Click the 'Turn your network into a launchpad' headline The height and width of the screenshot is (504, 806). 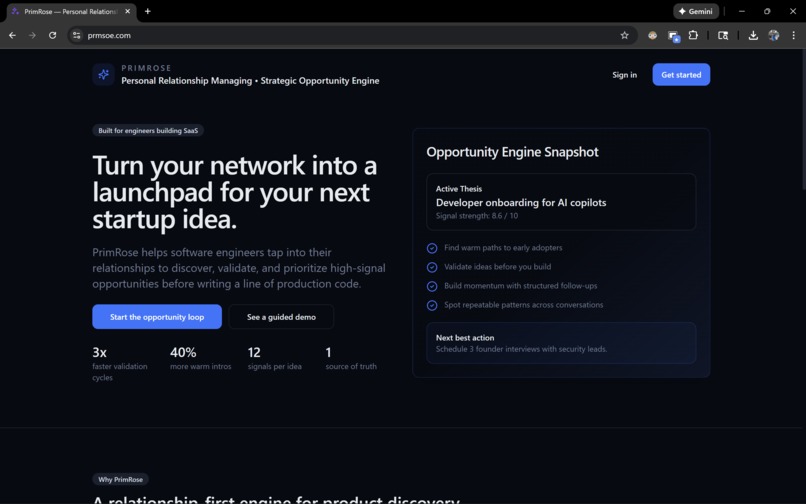click(235, 192)
